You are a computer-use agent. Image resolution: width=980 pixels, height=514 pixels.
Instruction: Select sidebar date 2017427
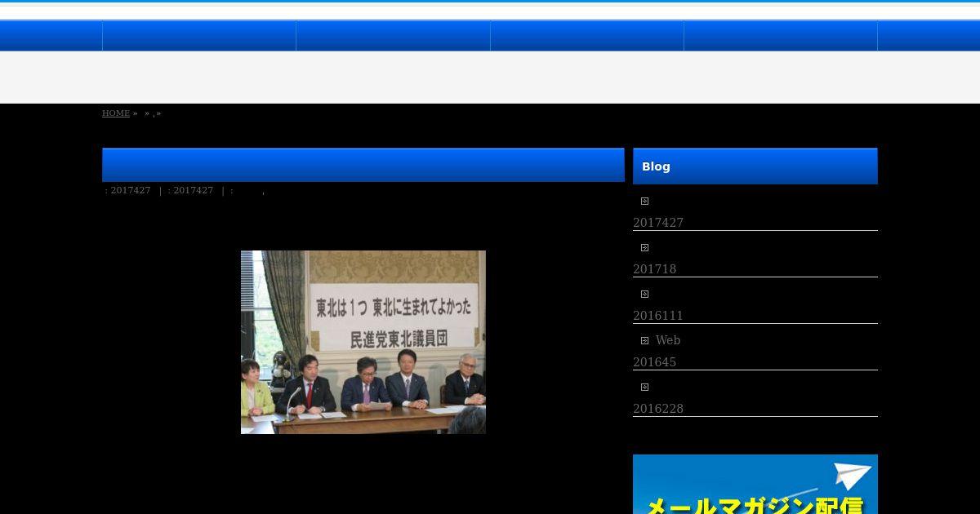click(x=658, y=223)
